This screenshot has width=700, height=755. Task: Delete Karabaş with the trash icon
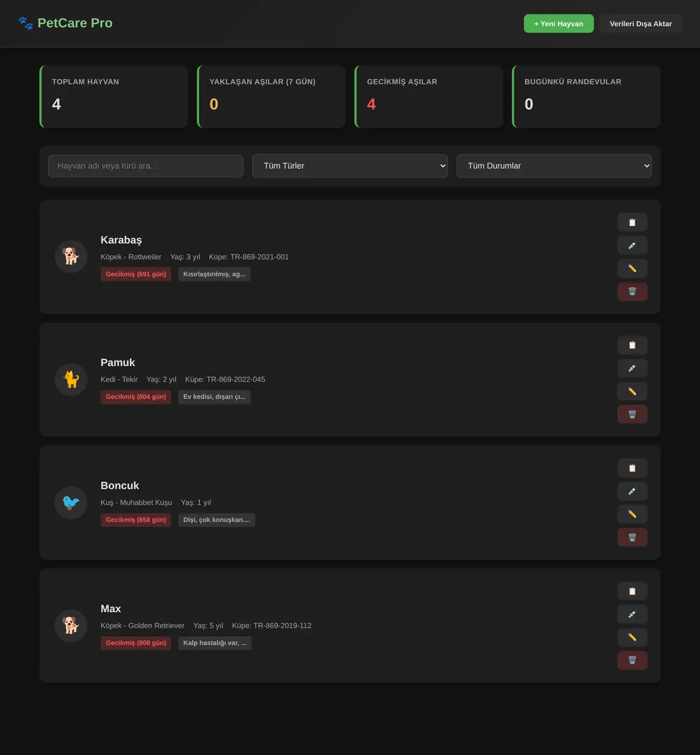(x=632, y=292)
